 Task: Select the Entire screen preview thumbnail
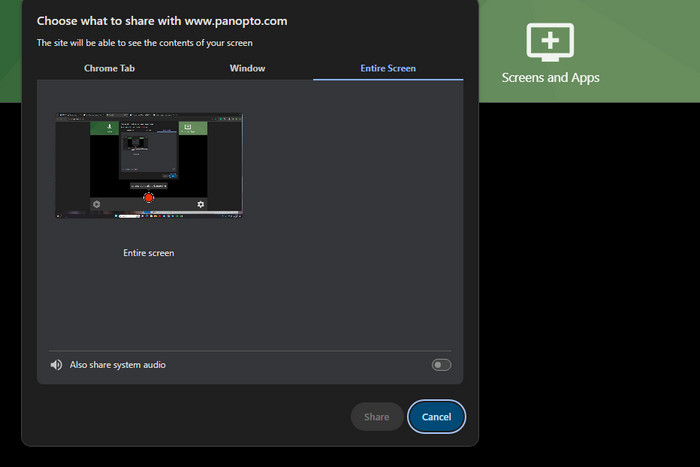pyautogui.click(x=149, y=166)
